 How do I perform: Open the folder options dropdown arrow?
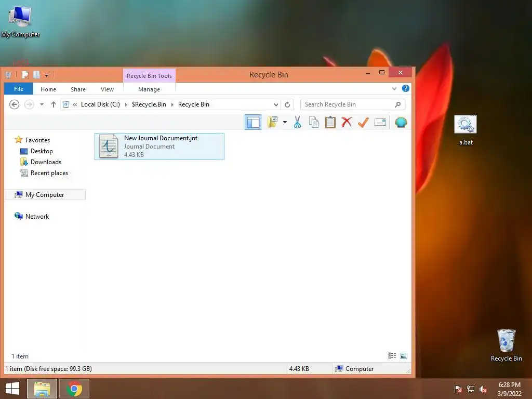[285, 122]
